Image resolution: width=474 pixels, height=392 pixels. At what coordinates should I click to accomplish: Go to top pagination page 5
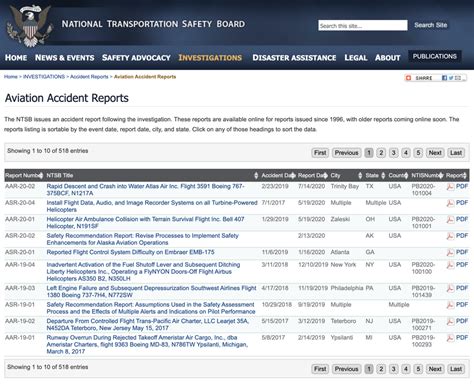click(x=418, y=153)
